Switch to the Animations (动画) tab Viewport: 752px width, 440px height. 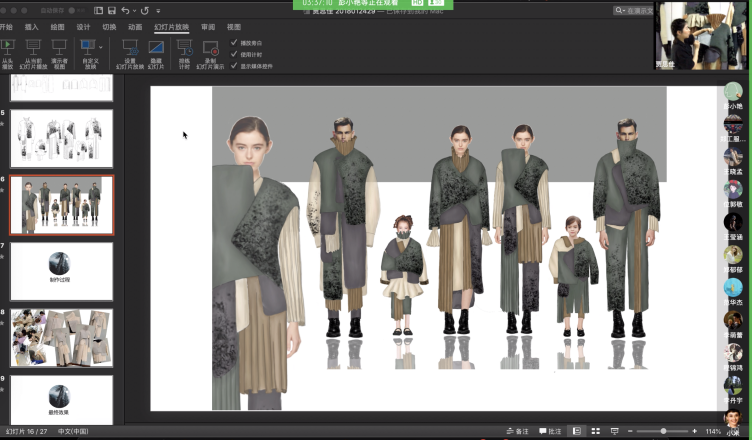[x=135, y=27]
